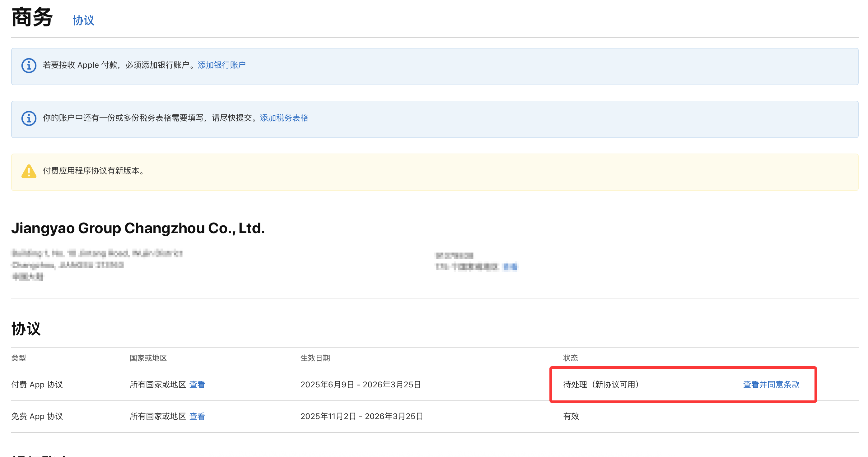
Task: Click 查看 link in 免费 App 协议 row
Action: tap(197, 416)
